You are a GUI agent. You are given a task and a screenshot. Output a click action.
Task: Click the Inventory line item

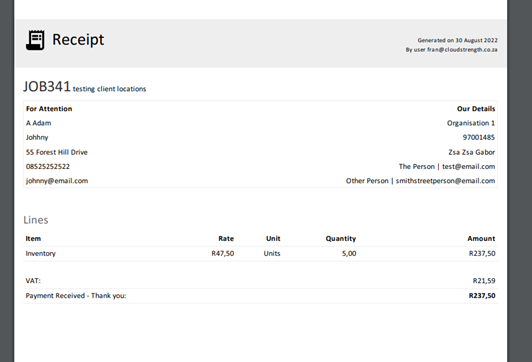point(40,253)
